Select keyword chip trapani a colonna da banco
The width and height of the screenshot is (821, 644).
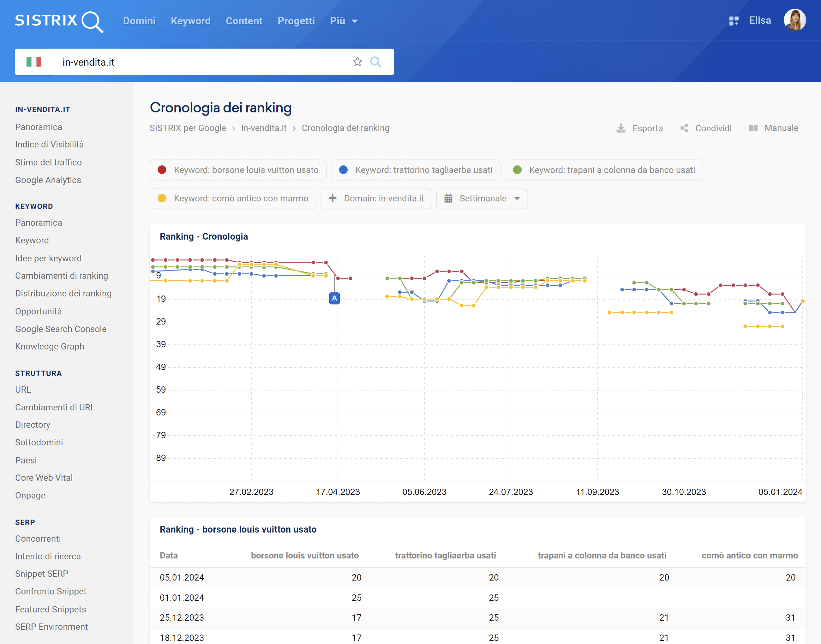[x=604, y=170]
